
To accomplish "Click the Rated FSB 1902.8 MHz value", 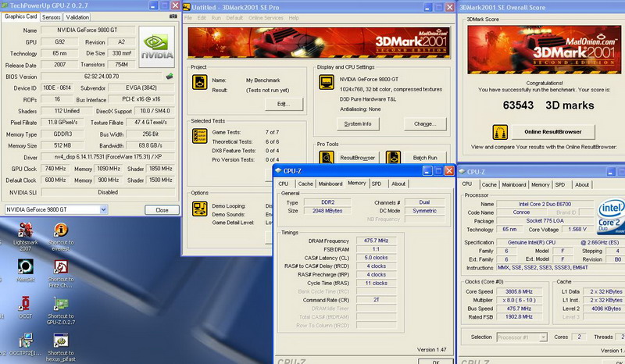I will coord(519,316).
